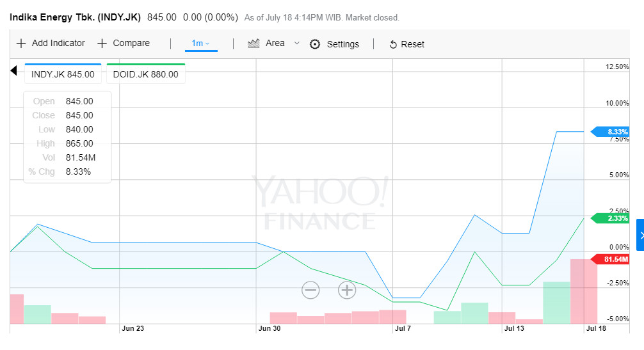Click the plus icon for Add Indicator

click(x=21, y=44)
